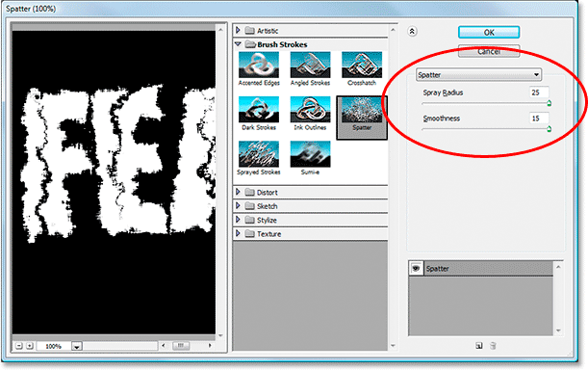
Task: Pick the Crosshatch filter thumbnail
Action: [x=362, y=65]
